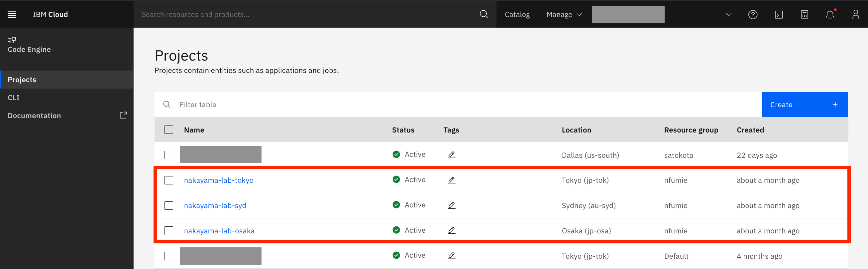Viewport: 868px width, 269px height.
Task: Click the search magnifier icon
Action: [484, 15]
